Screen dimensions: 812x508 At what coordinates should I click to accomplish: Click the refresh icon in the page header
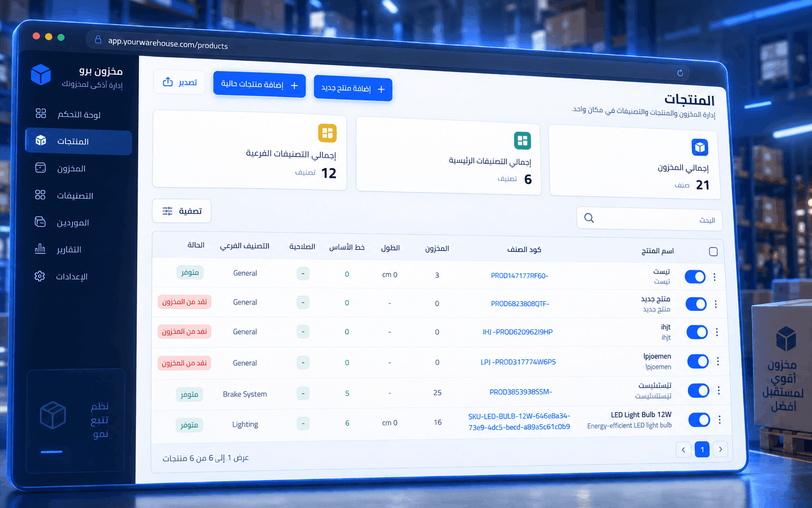coord(680,73)
